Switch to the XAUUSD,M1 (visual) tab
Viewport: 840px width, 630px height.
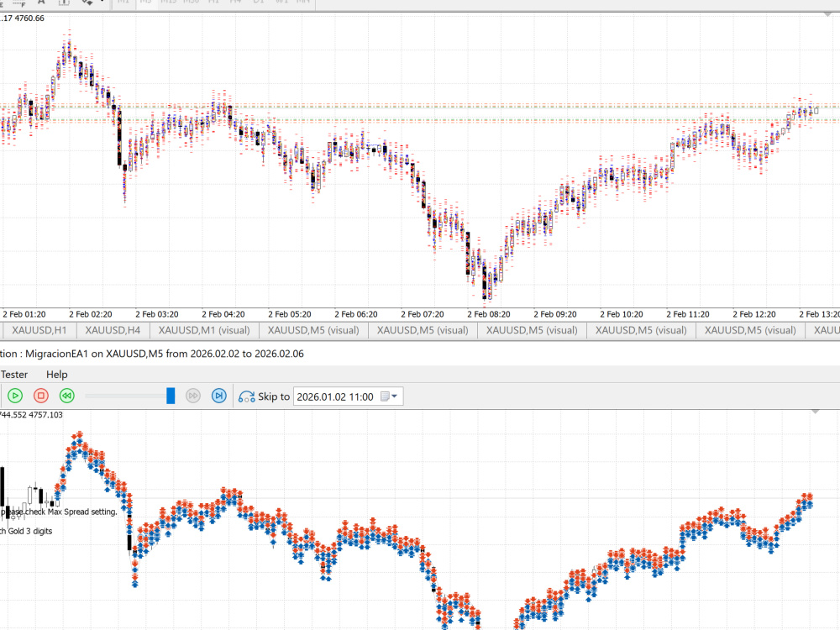(x=204, y=330)
